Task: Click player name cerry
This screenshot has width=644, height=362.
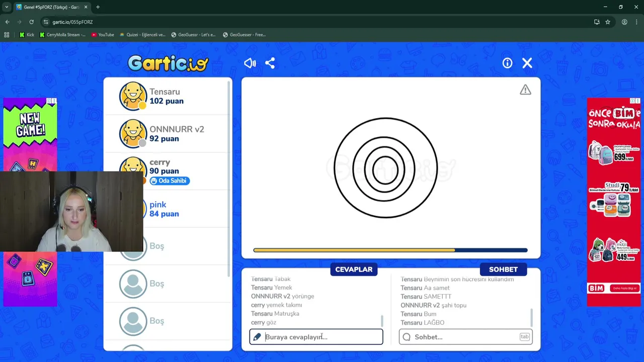Action: pyautogui.click(x=159, y=162)
